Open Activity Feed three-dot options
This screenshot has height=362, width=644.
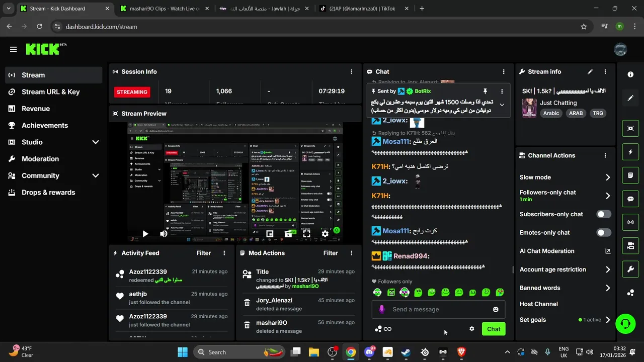[x=224, y=253]
